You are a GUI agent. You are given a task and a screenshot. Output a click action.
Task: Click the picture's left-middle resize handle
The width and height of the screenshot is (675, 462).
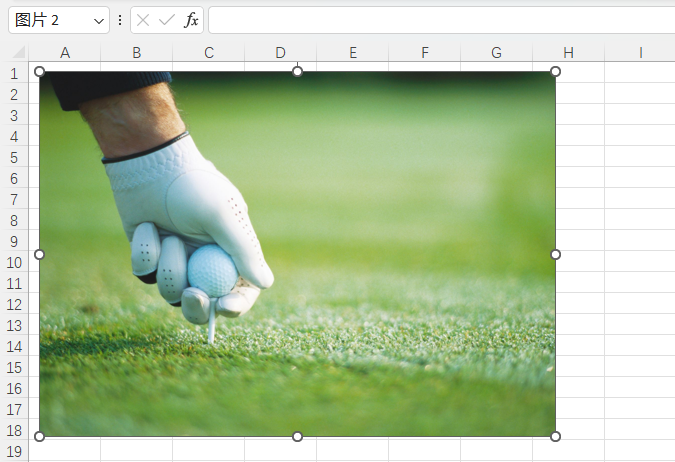point(39,254)
